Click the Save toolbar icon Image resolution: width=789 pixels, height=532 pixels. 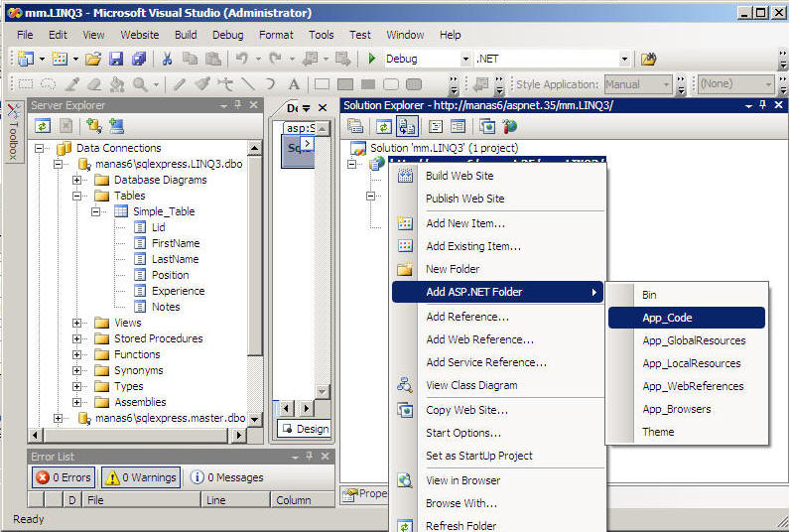pyautogui.click(x=116, y=59)
